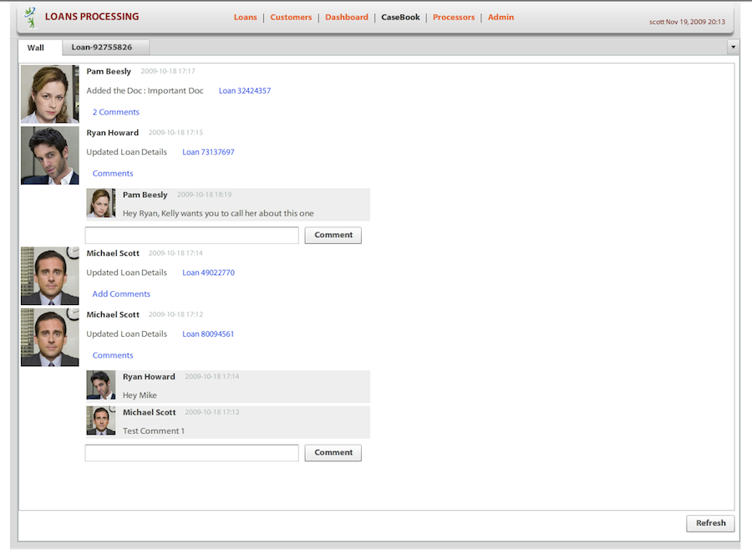Click the 'Hey Mike' comment text
This screenshot has height=560, width=752.
click(140, 395)
